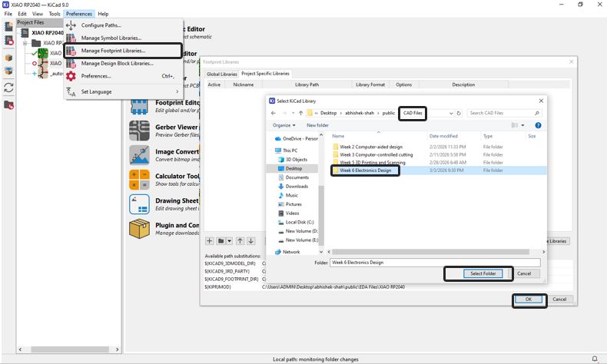The width and height of the screenshot is (607, 364).
Task: Choose Configure Paths from Preferences menu
Action: tap(122, 25)
